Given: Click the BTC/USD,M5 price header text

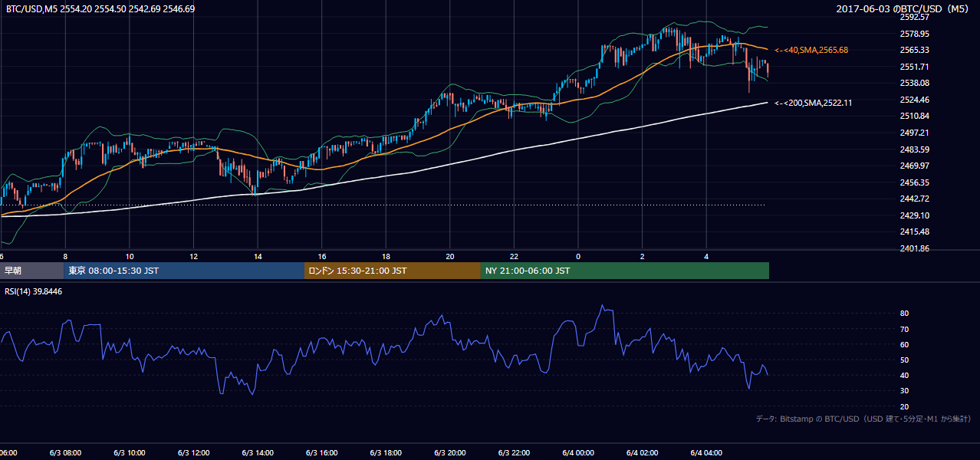Looking at the screenshot, I should coord(100,8).
